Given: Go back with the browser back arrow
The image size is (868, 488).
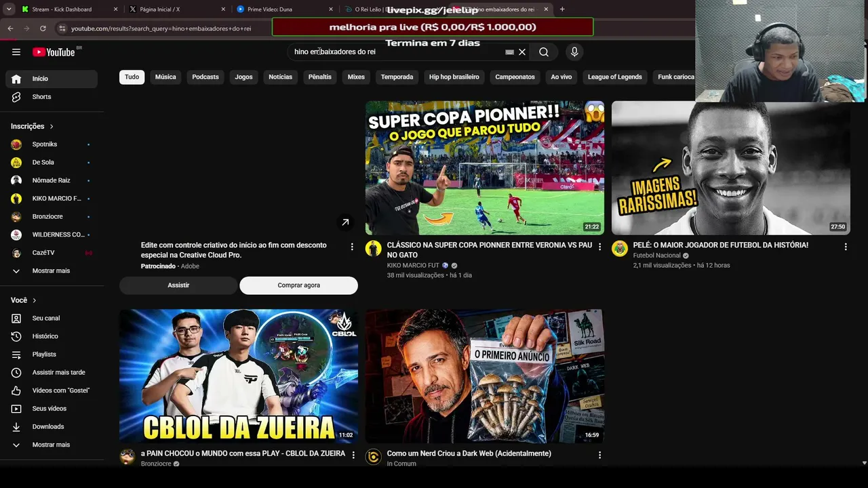Looking at the screenshot, I should coord(10,28).
